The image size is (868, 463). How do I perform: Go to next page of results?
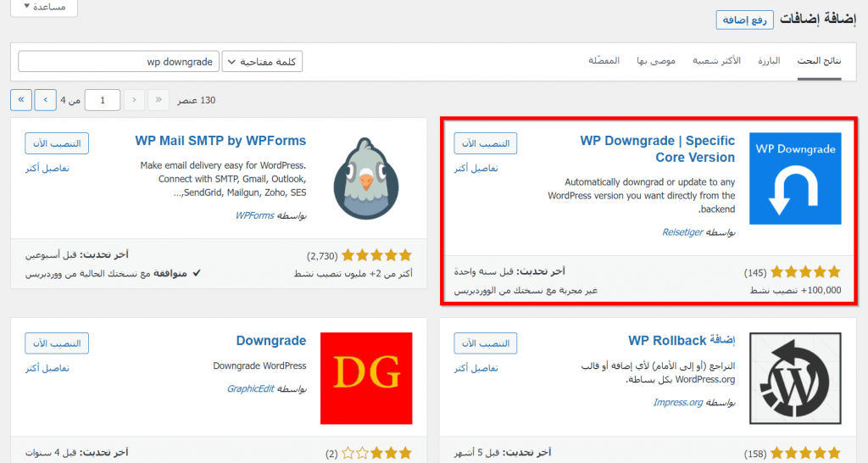[46, 100]
